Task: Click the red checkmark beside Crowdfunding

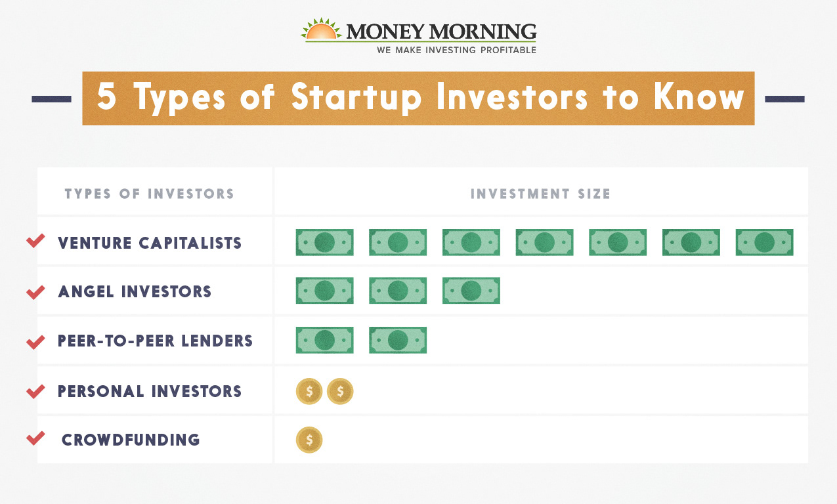Action: pyautogui.click(x=35, y=438)
